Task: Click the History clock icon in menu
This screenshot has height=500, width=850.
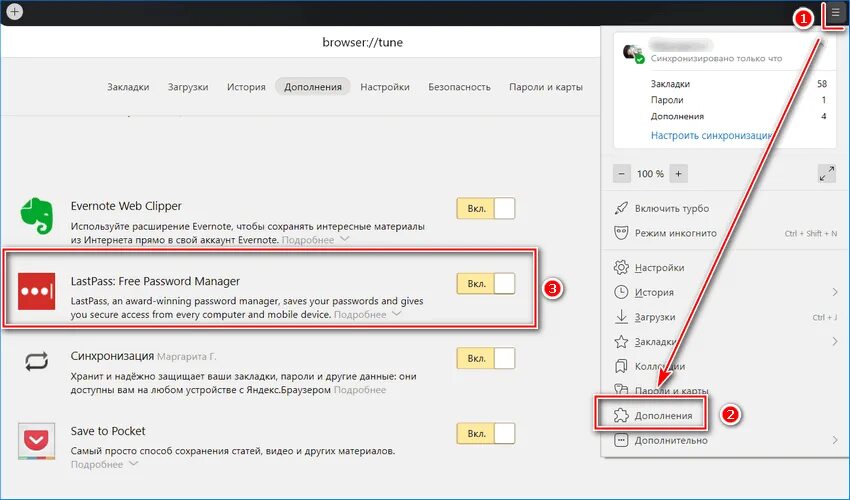Action: point(621,292)
